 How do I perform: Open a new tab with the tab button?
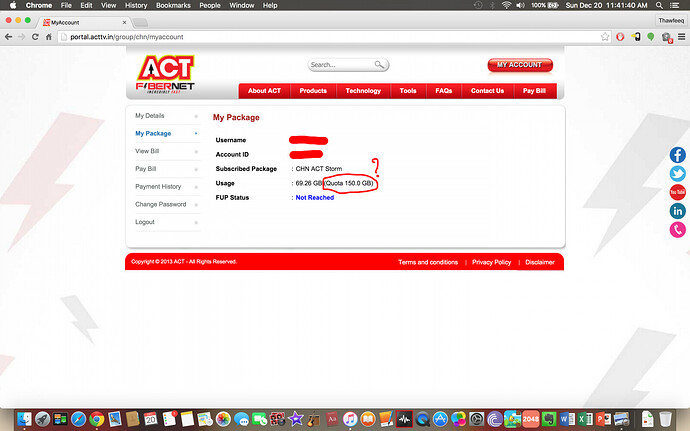140,22
